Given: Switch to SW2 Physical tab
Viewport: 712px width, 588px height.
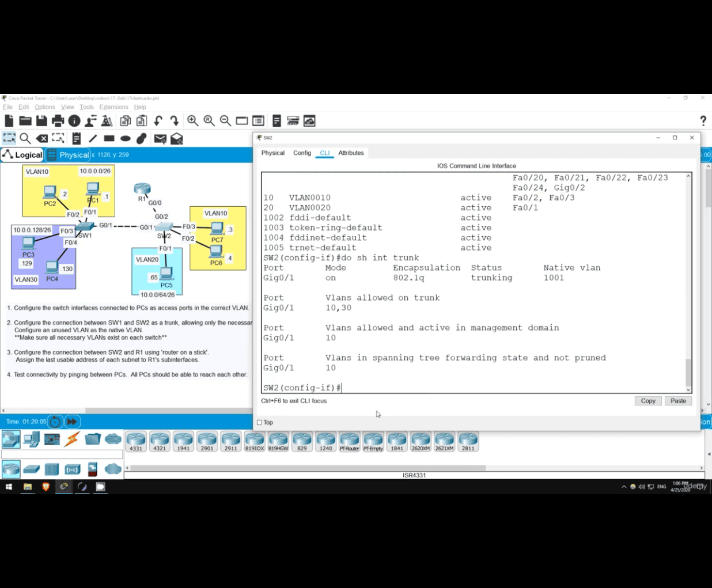Looking at the screenshot, I should tap(272, 153).
